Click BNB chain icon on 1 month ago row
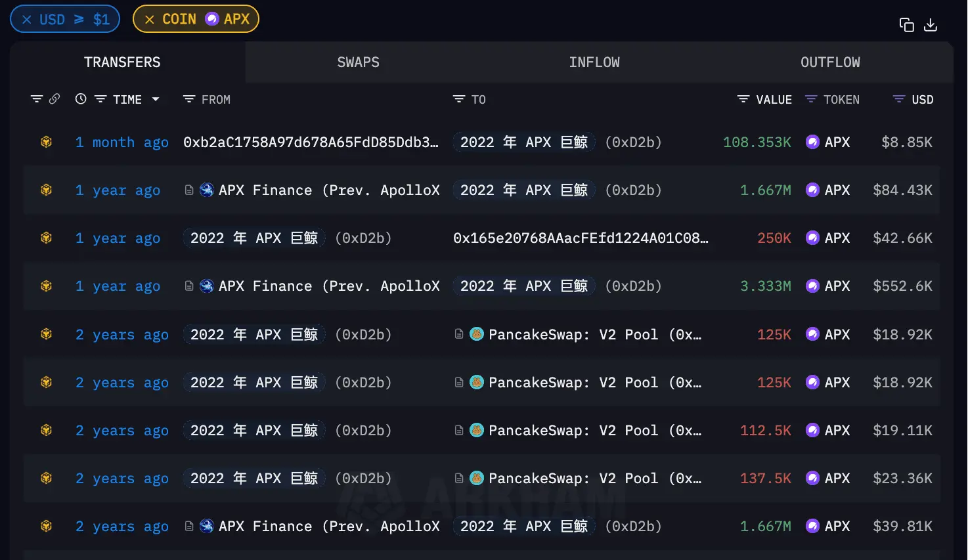968x560 pixels. click(46, 142)
